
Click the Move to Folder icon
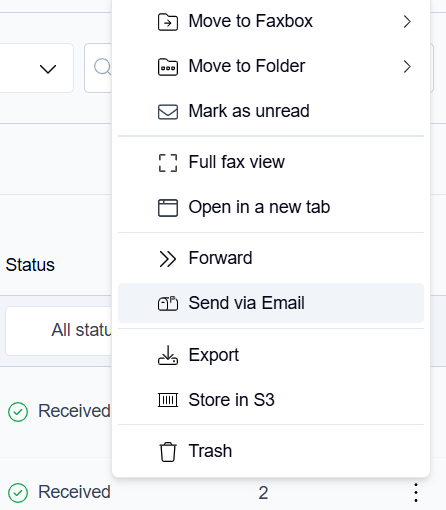tap(168, 67)
